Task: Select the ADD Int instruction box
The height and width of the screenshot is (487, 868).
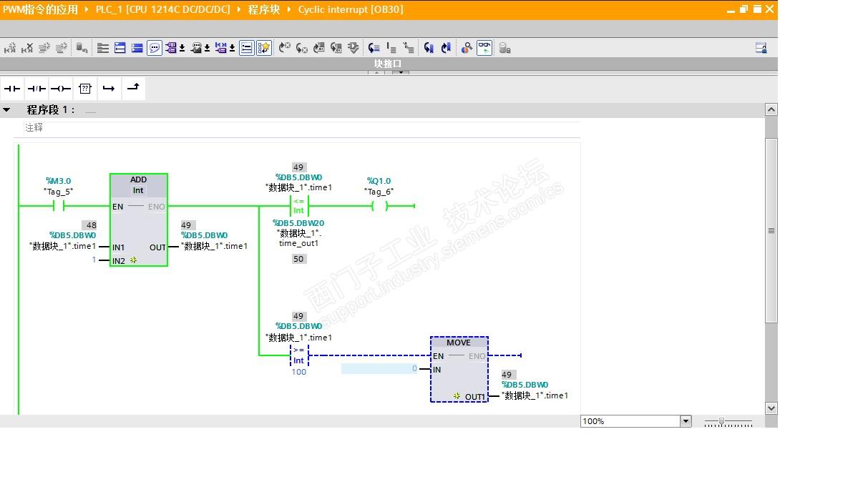Action: (139, 220)
